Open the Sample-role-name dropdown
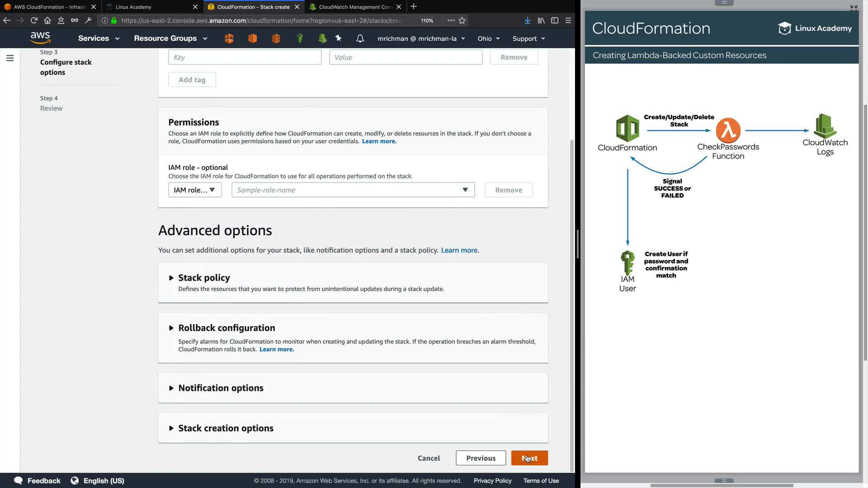Image resolution: width=868 pixels, height=488 pixels. tap(353, 190)
